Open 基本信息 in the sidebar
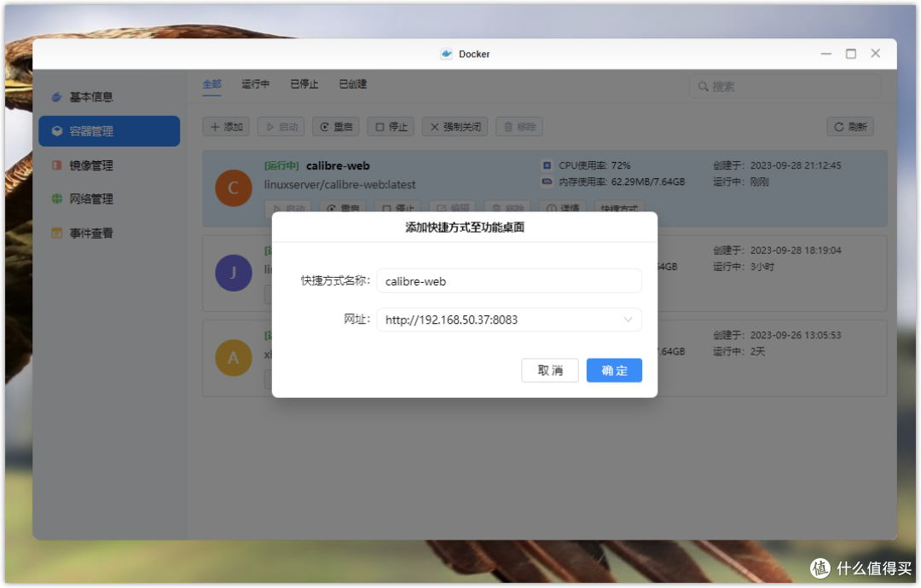The image size is (921, 588). [x=109, y=97]
